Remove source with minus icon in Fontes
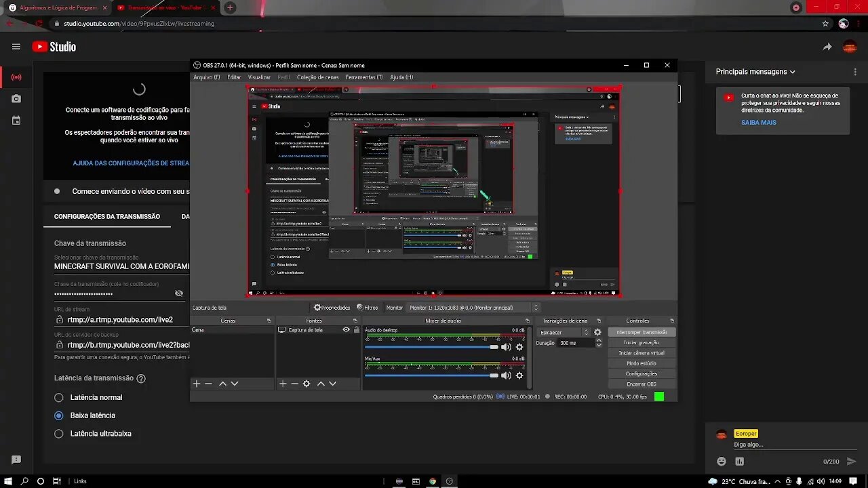 point(295,384)
